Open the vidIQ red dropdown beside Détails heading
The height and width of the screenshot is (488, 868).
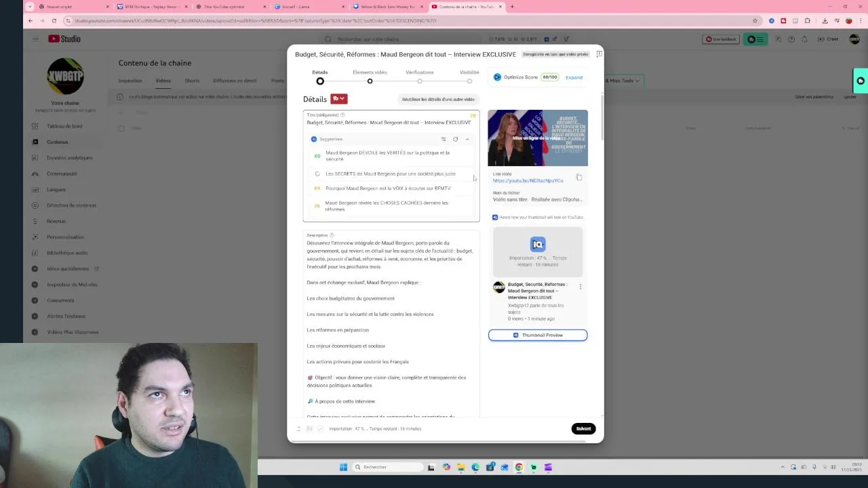(x=339, y=99)
